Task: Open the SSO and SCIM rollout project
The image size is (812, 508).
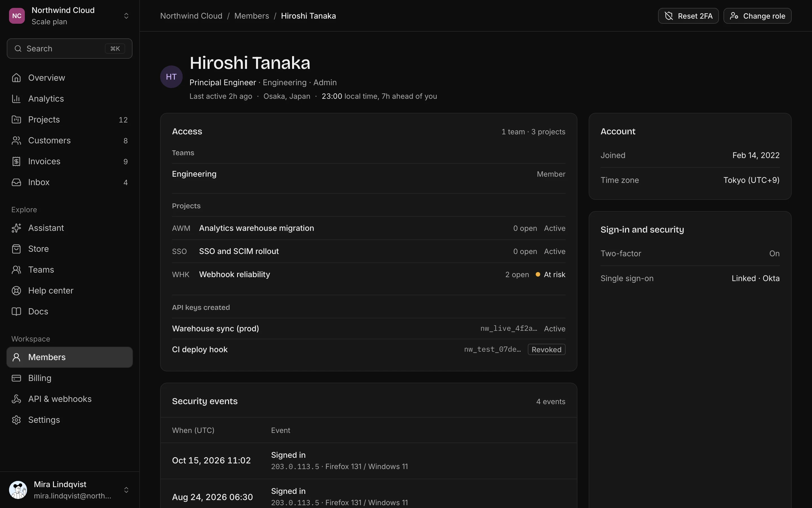Action: (x=369, y=251)
